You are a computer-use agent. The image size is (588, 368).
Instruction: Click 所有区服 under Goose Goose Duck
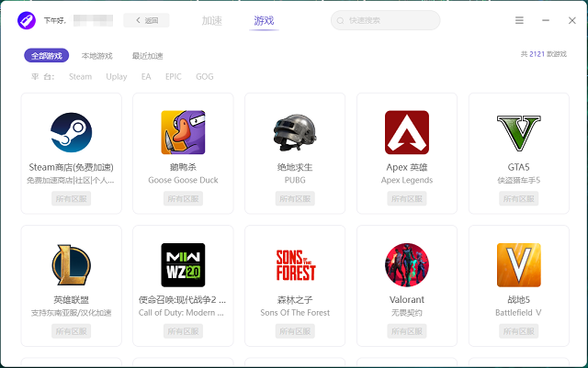[x=183, y=198]
